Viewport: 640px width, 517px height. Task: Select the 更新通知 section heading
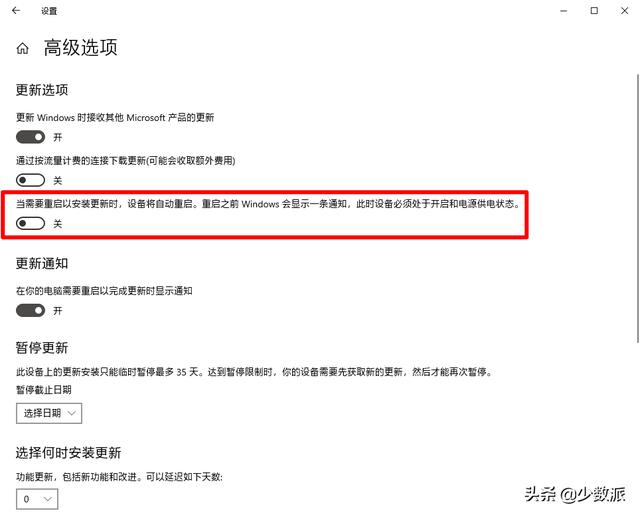[42, 263]
